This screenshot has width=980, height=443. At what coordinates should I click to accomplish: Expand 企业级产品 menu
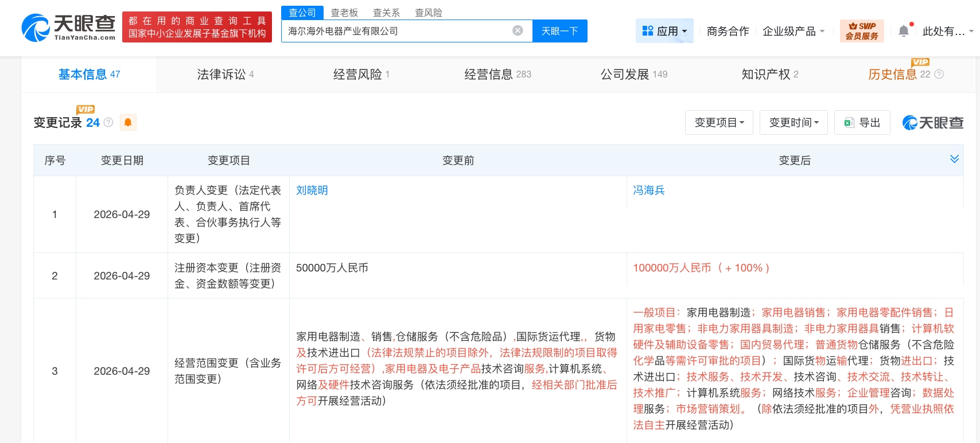click(x=794, y=31)
